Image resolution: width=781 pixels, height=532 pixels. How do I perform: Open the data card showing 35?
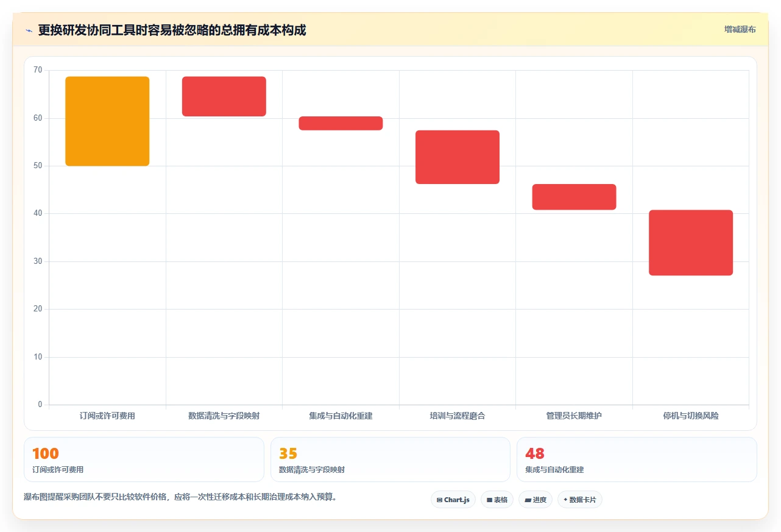pos(390,459)
